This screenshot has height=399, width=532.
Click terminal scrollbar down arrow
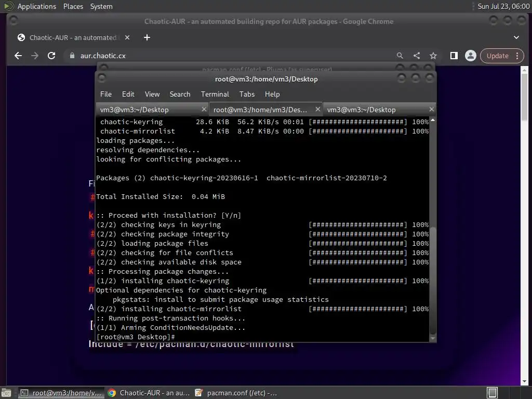coord(433,338)
